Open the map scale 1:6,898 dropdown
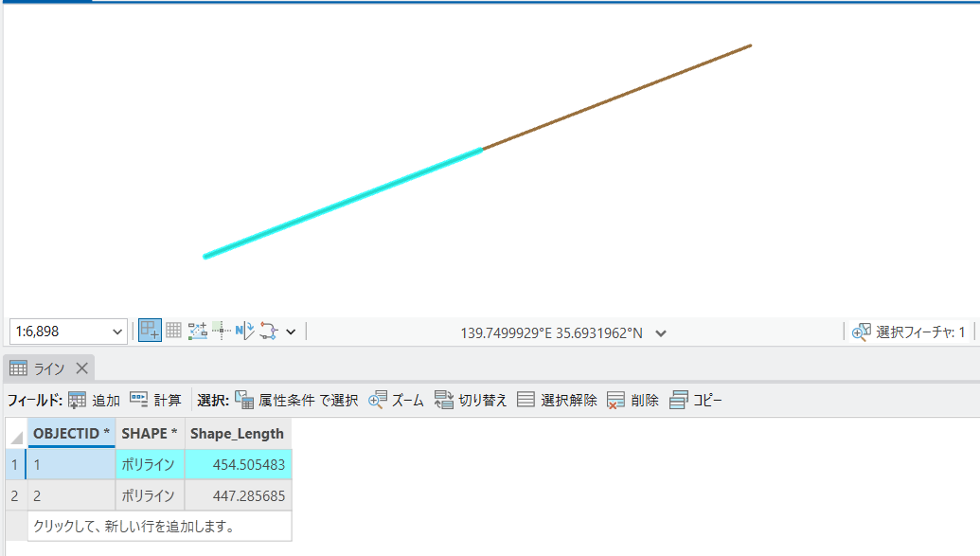 pyautogui.click(x=117, y=332)
